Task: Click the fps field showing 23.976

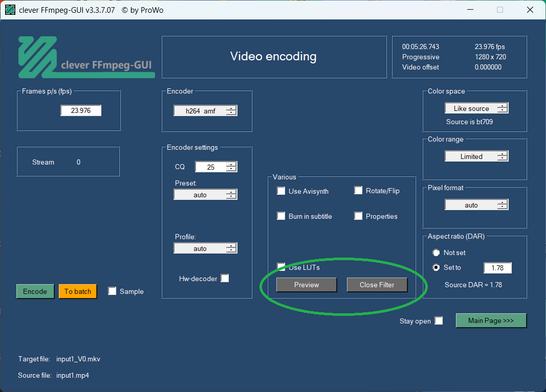Action: (x=81, y=110)
